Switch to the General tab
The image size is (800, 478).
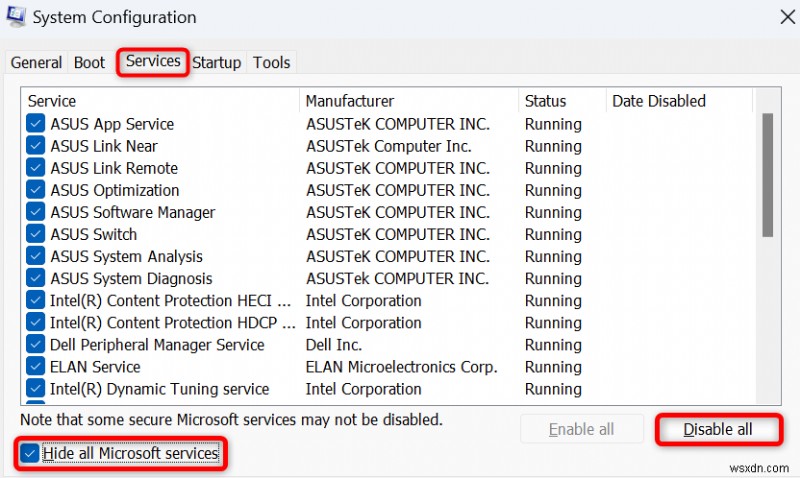click(36, 62)
